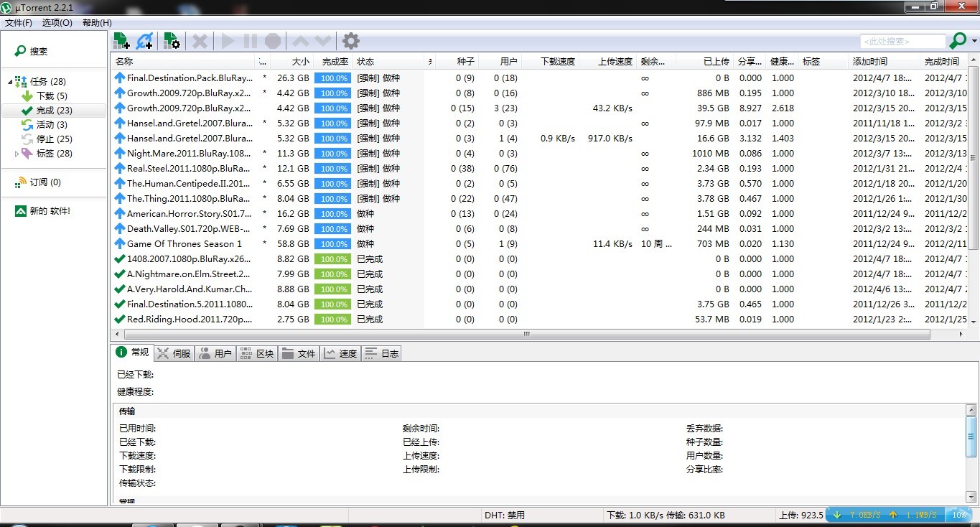Click the Start torrent play icon

coord(228,41)
